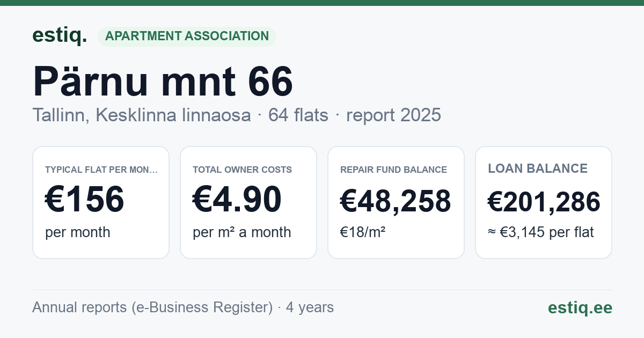Viewport: 644px width, 338px height.
Task: Click the REPAIR FUND BALANCE label
Action: point(394,170)
